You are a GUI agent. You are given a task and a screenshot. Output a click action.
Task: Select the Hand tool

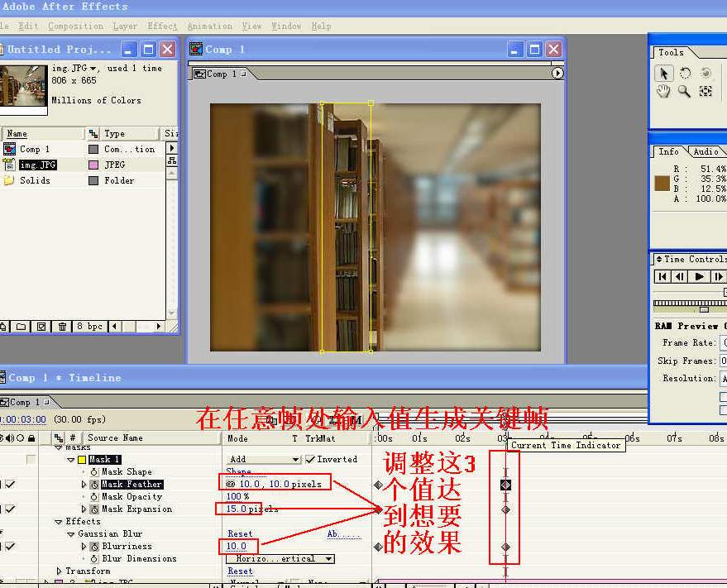663,91
